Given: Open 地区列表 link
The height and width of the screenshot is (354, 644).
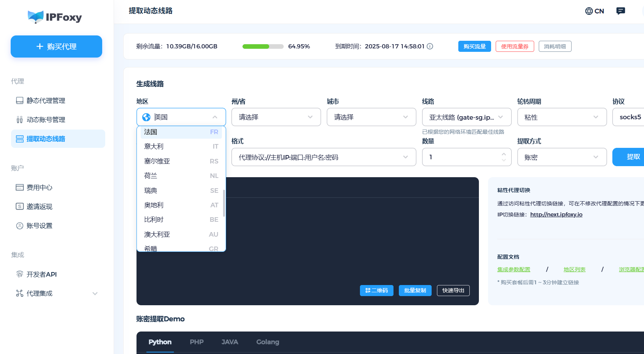Looking at the screenshot, I should click(x=575, y=269).
